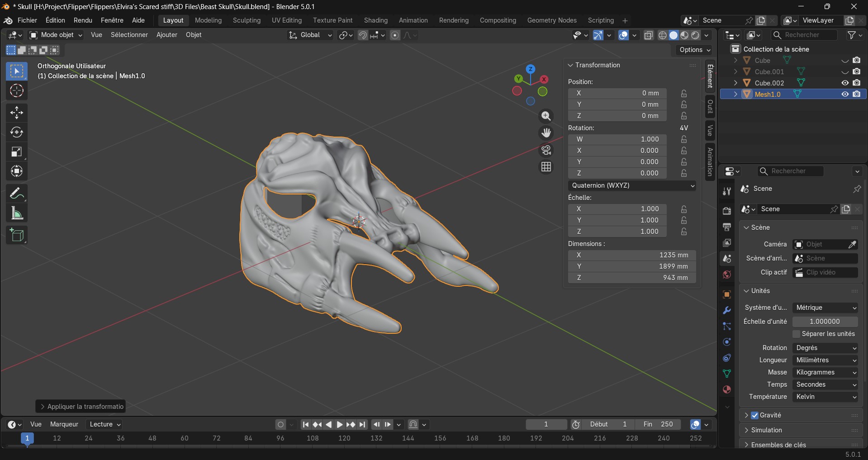
Task: Select the Move tool in the toolbar
Action: (17, 112)
